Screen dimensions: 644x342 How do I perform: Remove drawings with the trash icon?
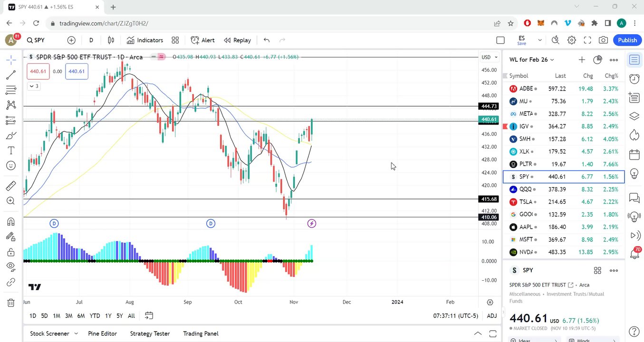coord(11,303)
